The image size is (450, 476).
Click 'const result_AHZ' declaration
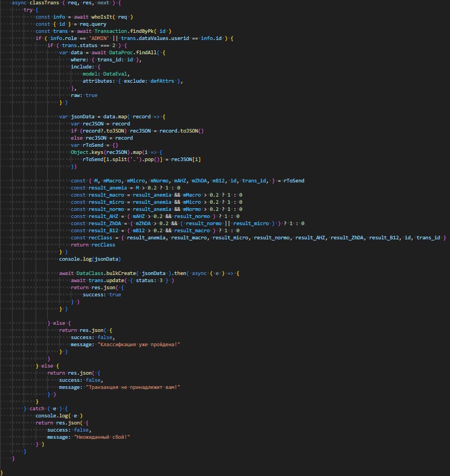94,216
